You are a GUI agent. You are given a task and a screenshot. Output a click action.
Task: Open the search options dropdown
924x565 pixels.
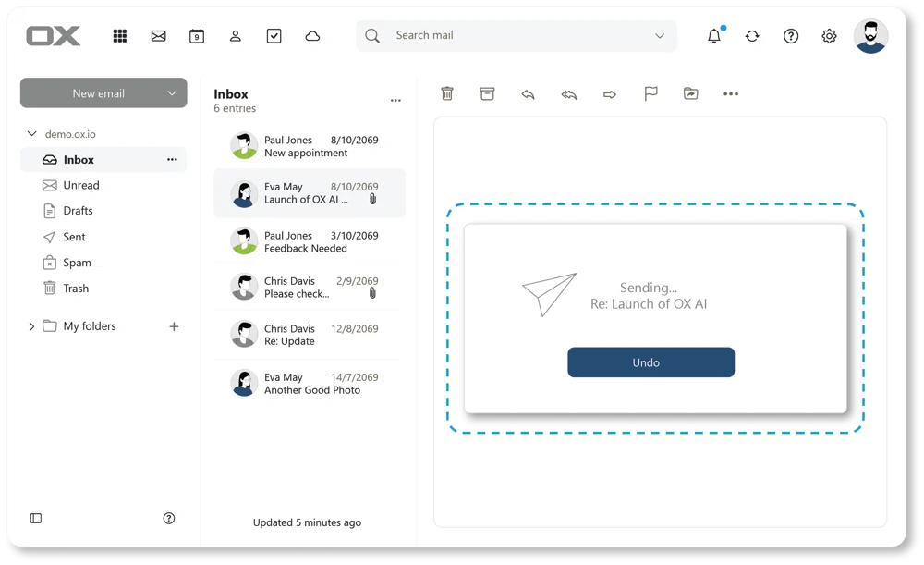[x=660, y=36]
